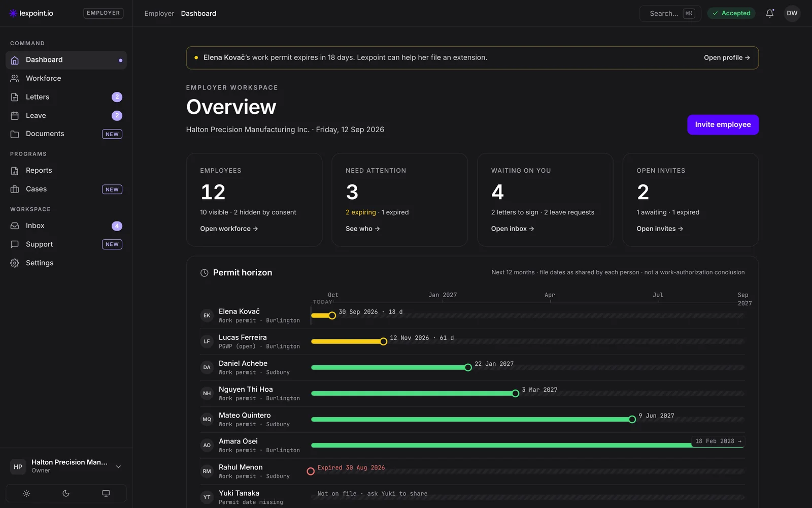Viewport: 812px width, 508px height.
Task: Click the EMPLOYER role badge
Action: click(x=104, y=13)
